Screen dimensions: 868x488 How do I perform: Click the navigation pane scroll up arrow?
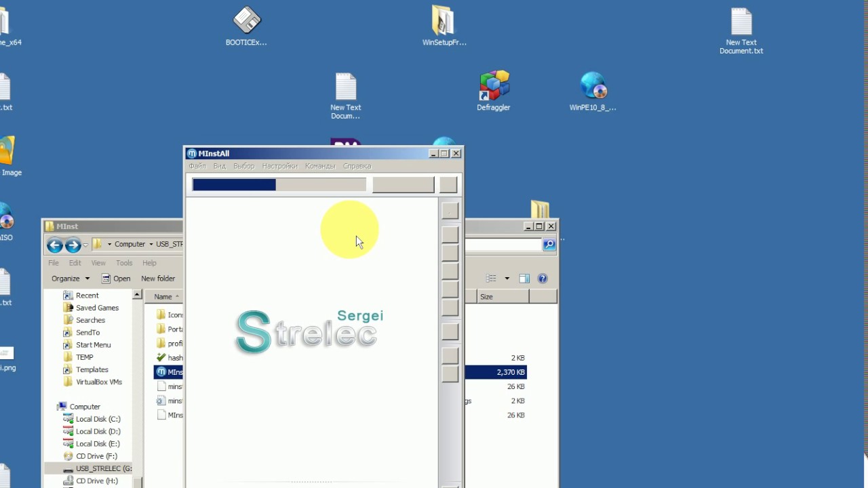pos(137,295)
